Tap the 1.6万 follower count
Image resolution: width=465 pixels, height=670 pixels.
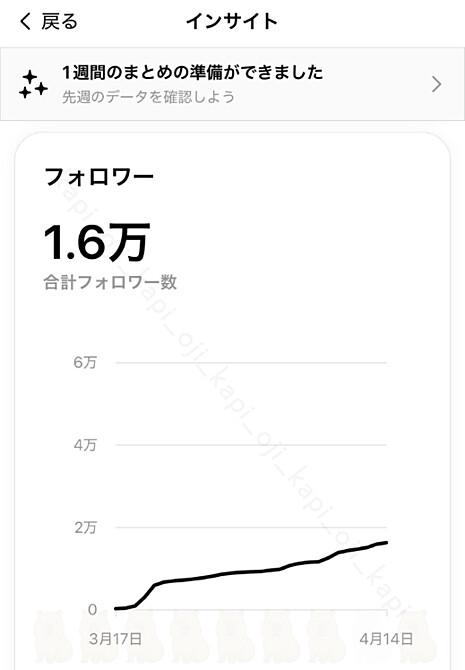pyautogui.click(x=97, y=242)
